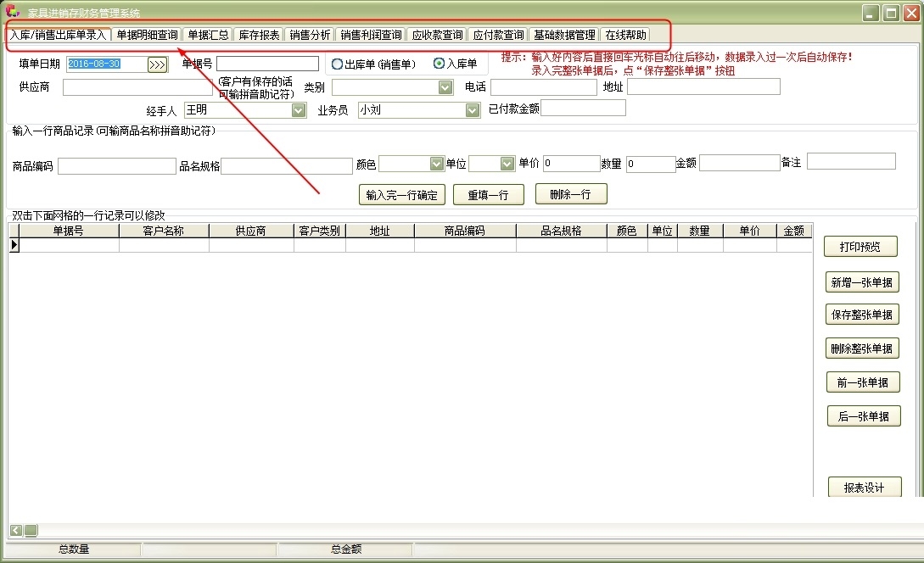Viewport: 924px width, 563px height.
Task: Switch to the 单据明细查询 tab
Action: coord(147,35)
